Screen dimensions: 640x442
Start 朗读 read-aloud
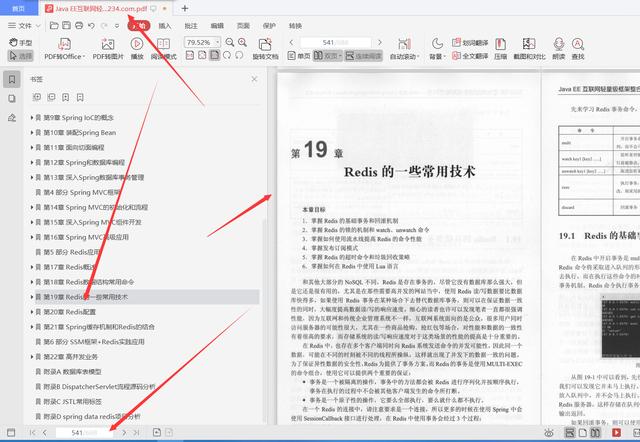558,49
